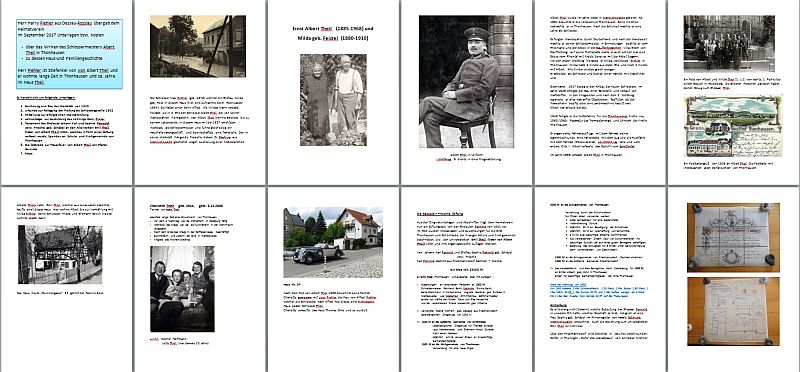Click the group photo in front of church
The image size is (800, 372).
point(729,44)
